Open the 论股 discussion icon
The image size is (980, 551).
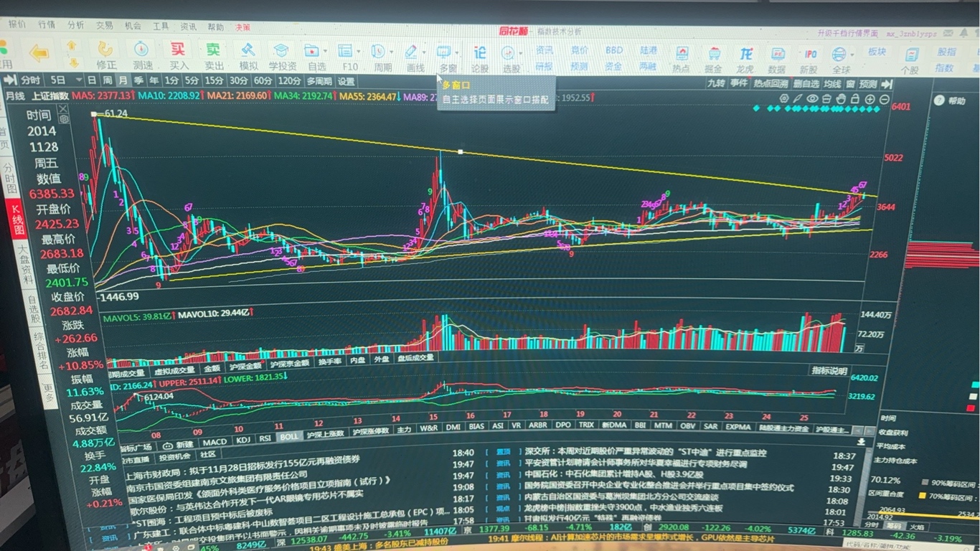[x=480, y=52]
